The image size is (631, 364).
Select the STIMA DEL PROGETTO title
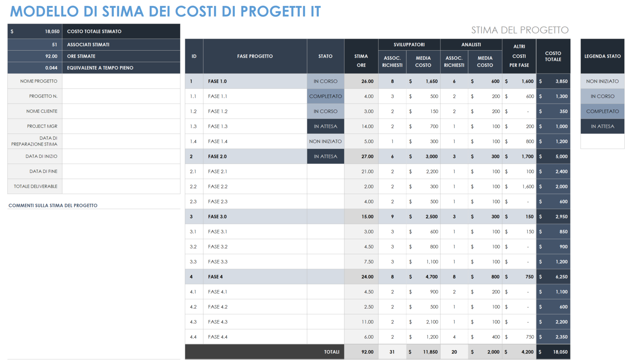click(x=520, y=30)
